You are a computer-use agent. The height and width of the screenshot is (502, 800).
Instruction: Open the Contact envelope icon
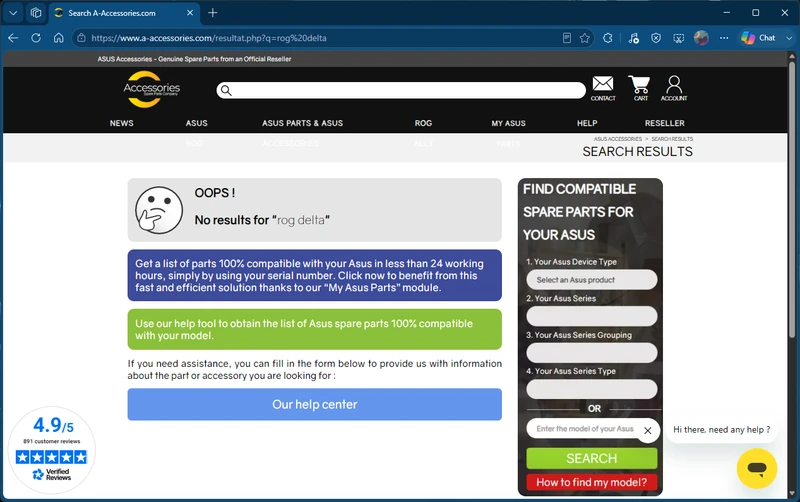pos(603,88)
